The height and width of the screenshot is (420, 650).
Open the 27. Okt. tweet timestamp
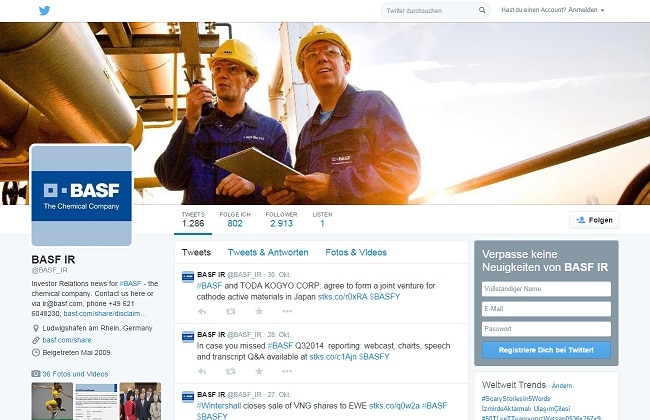279,395
